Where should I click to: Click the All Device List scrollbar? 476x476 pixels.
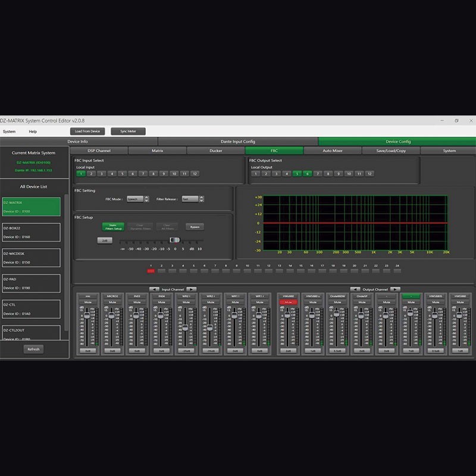pyautogui.click(x=66, y=262)
